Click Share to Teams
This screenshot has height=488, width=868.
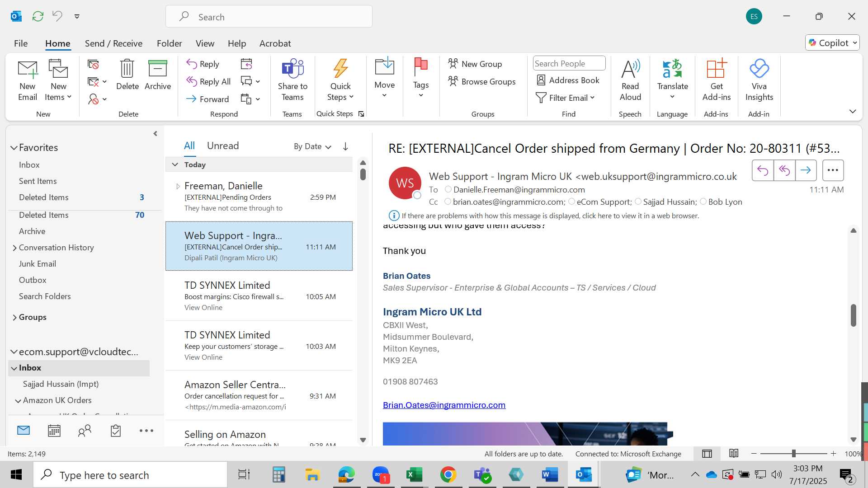point(292,80)
